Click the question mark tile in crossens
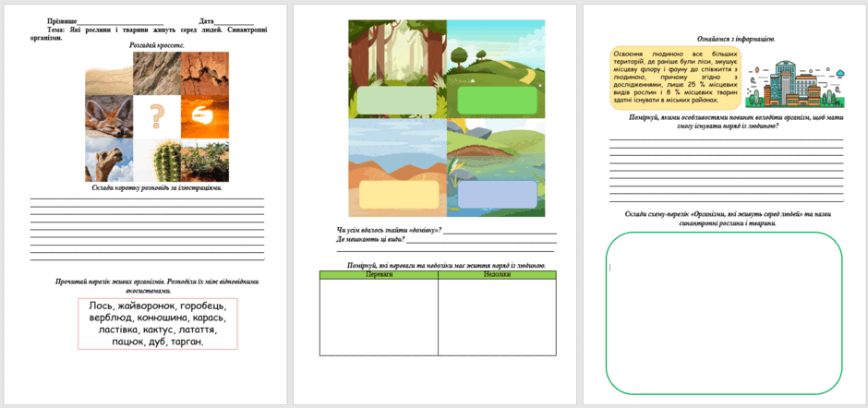 tap(157, 117)
